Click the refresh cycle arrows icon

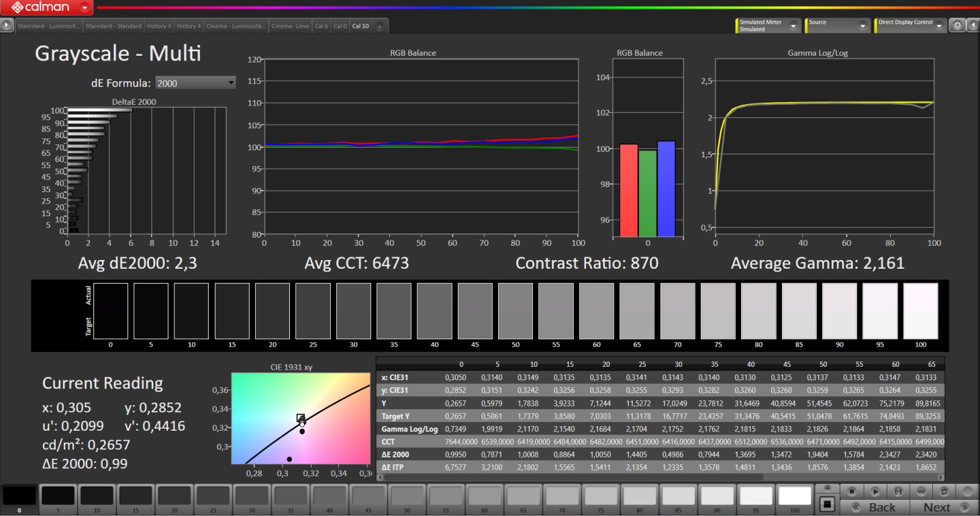click(944, 491)
